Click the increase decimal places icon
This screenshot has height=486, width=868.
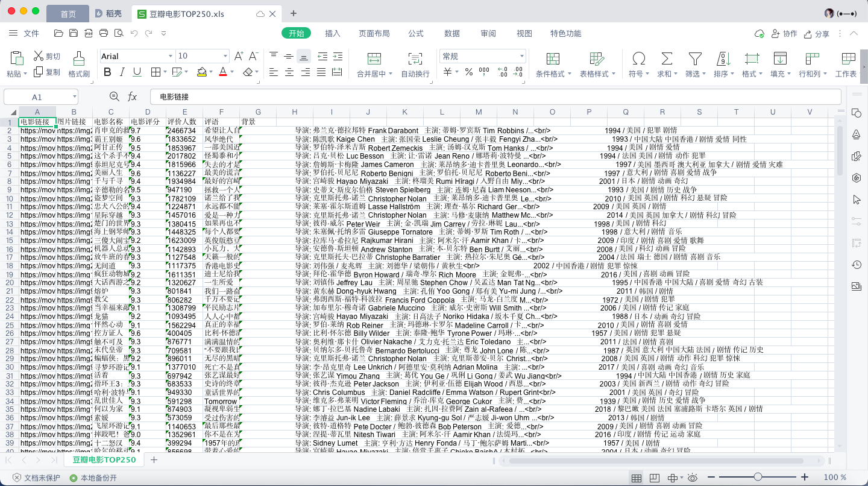tap(502, 72)
